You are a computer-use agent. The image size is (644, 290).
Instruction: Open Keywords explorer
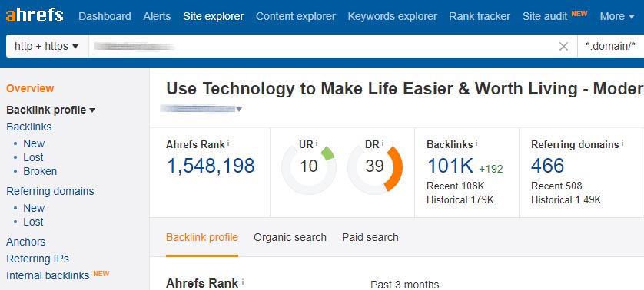pyautogui.click(x=392, y=16)
